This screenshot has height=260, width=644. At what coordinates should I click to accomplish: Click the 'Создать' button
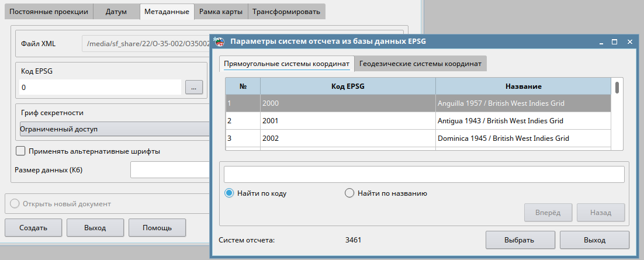33,227
